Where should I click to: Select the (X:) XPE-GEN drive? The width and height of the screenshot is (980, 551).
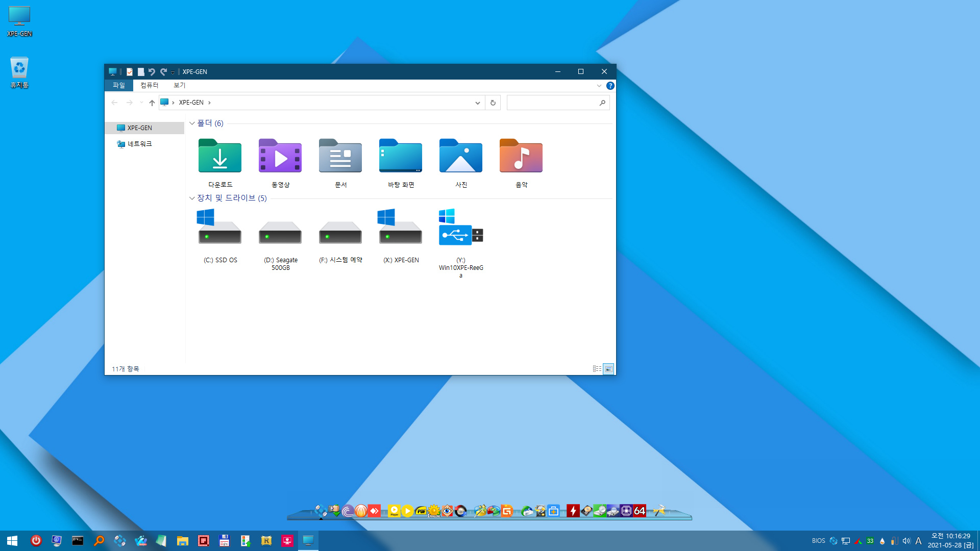click(401, 236)
